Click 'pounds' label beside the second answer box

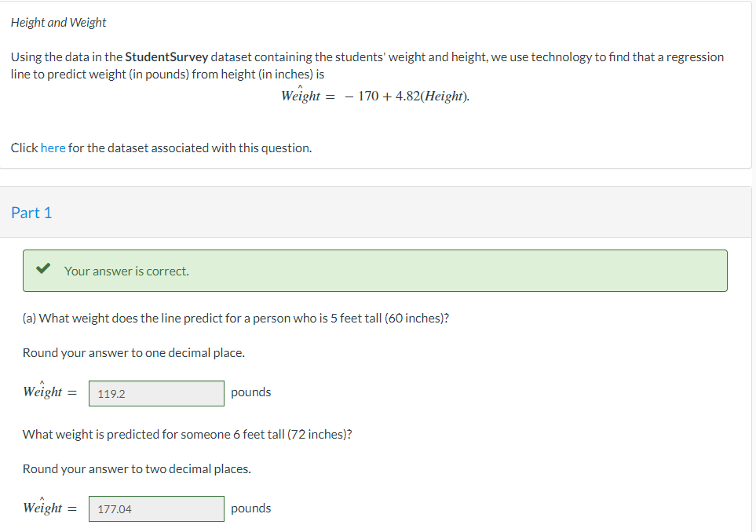point(250,508)
